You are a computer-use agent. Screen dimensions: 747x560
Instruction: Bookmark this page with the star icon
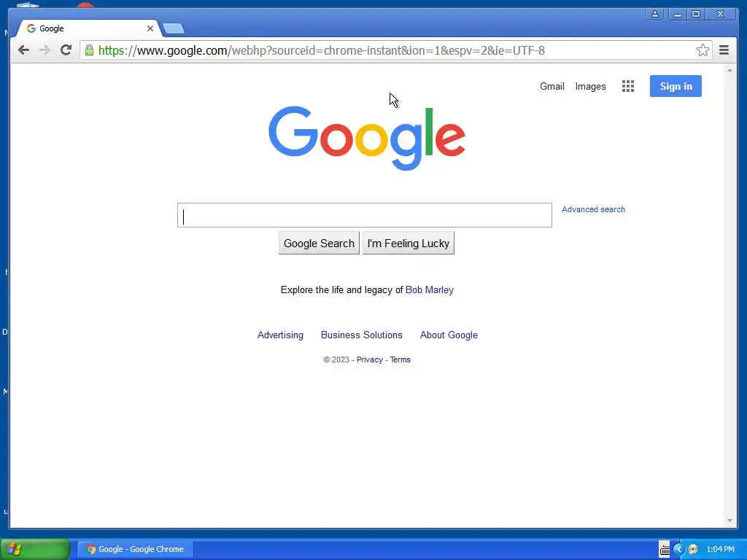pyautogui.click(x=703, y=50)
